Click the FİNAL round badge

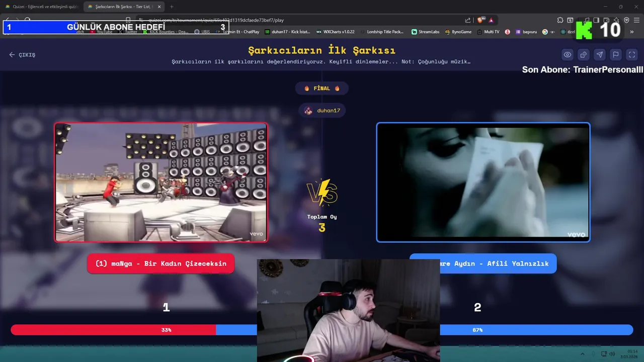[322, 88]
